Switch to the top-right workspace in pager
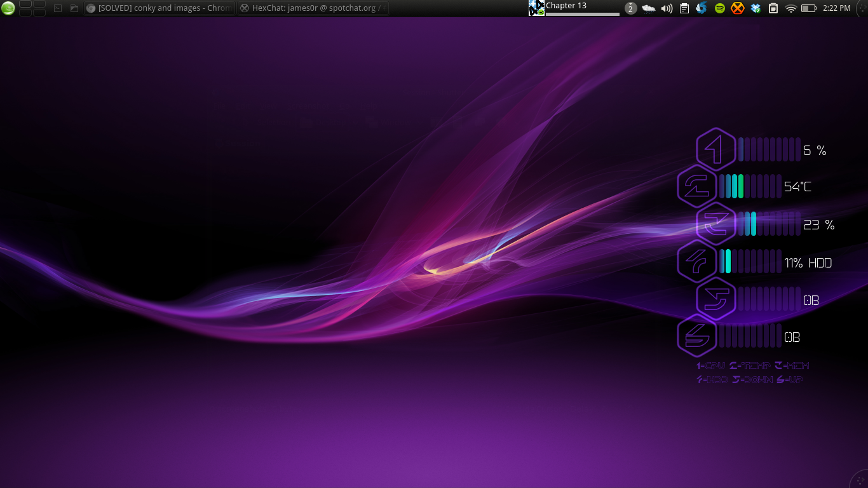The width and height of the screenshot is (868, 488). click(39, 4)
